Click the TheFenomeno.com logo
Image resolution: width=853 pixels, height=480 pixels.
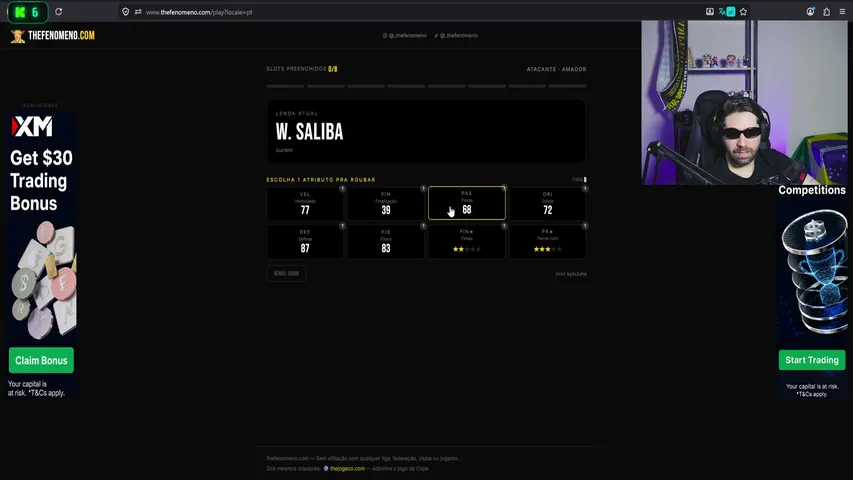click(x=53, y=36)
